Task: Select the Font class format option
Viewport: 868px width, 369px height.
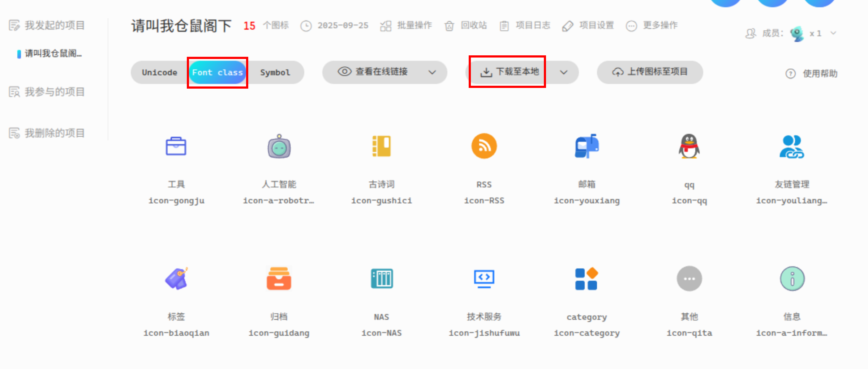Action: pos(218,72)
